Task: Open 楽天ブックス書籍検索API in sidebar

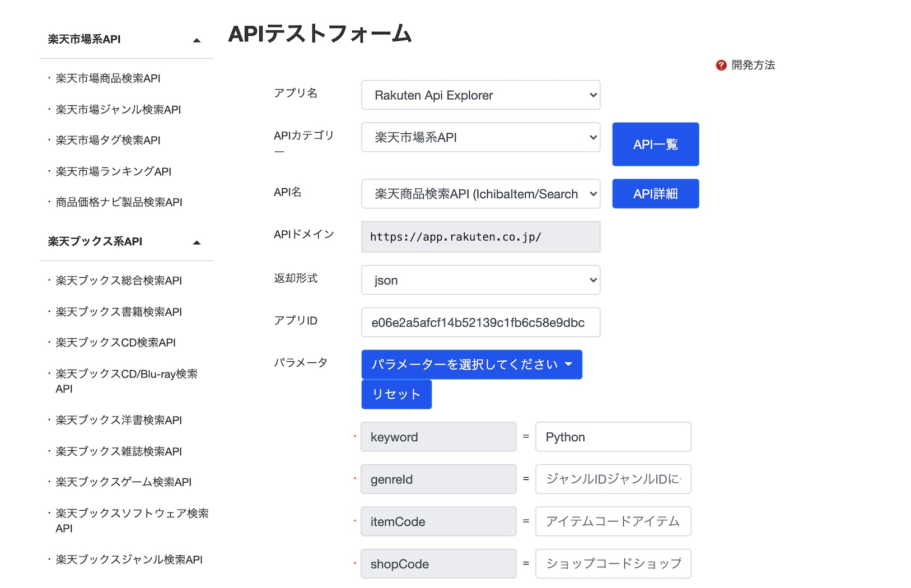Action: click(x=119, y=312)
